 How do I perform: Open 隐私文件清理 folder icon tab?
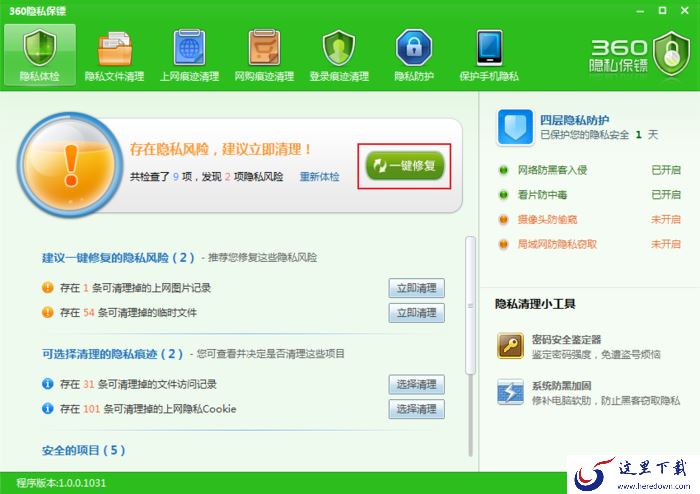[x=115, y=55]
